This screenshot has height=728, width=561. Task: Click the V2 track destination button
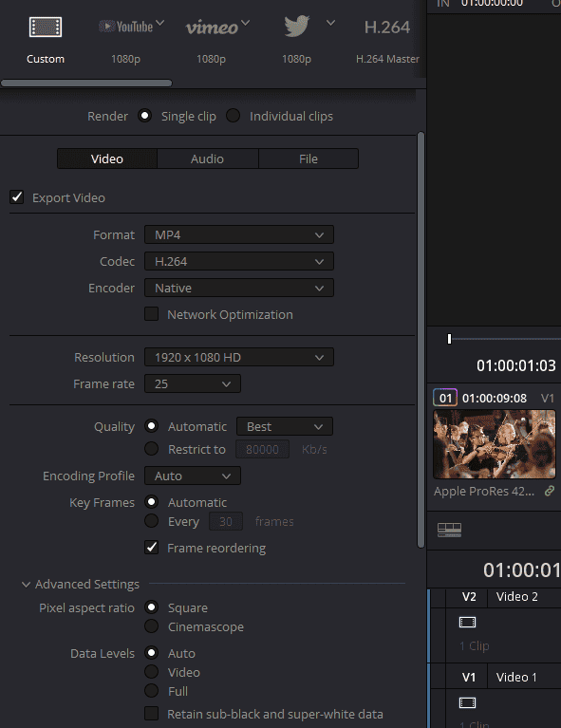click(469, 597)
